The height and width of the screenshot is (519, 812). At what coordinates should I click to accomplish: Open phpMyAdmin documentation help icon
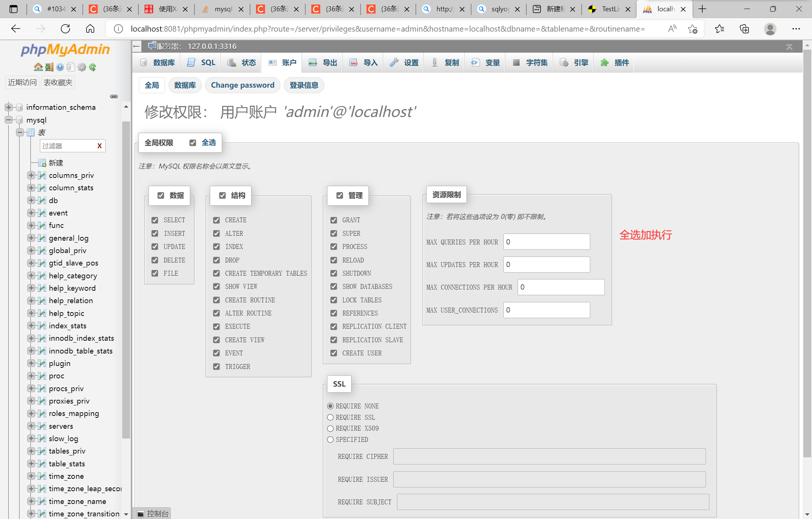tap(60, 67)
